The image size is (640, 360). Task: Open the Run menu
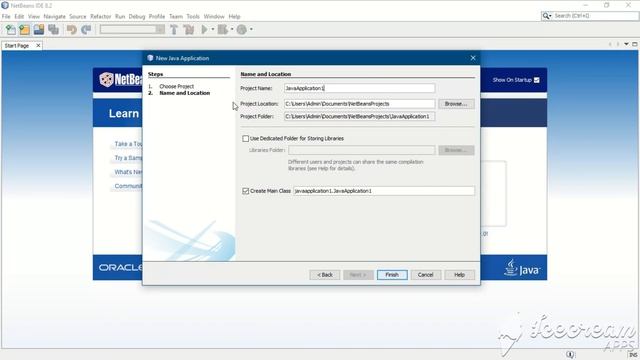tap(120, 16)
